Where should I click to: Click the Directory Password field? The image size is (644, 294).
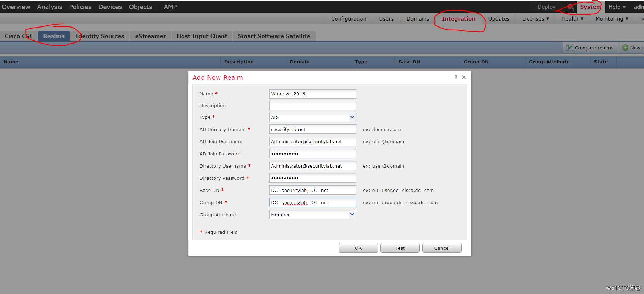[312, 178]
